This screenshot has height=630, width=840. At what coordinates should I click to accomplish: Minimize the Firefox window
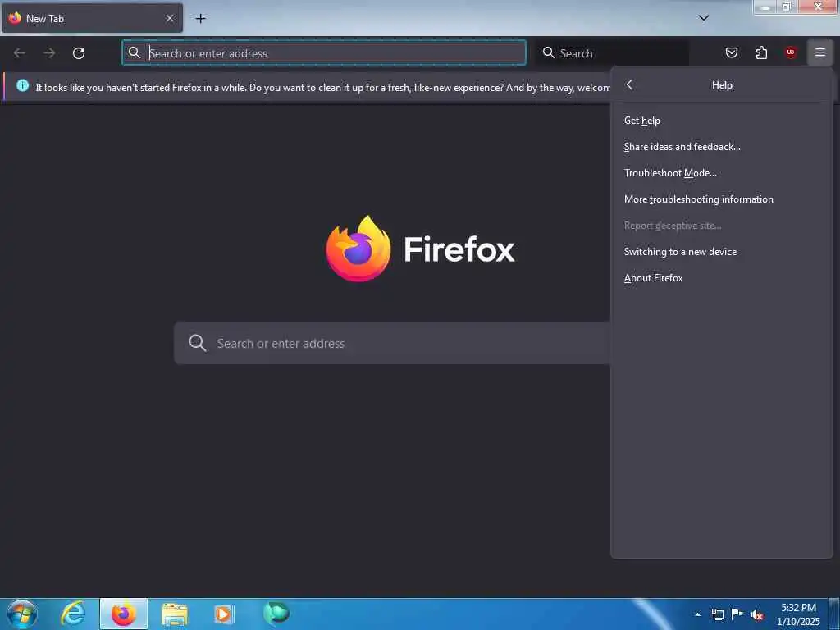click(x=765, y=7)
